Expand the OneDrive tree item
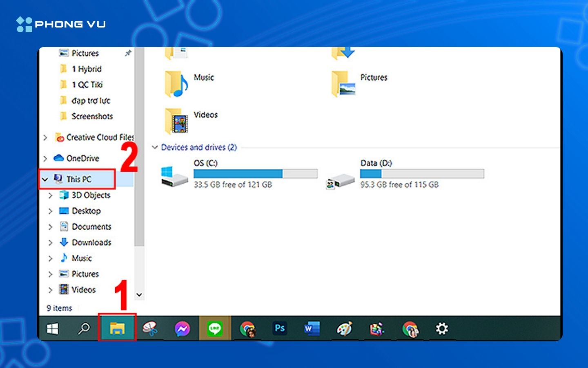 (x=45, y=158)
